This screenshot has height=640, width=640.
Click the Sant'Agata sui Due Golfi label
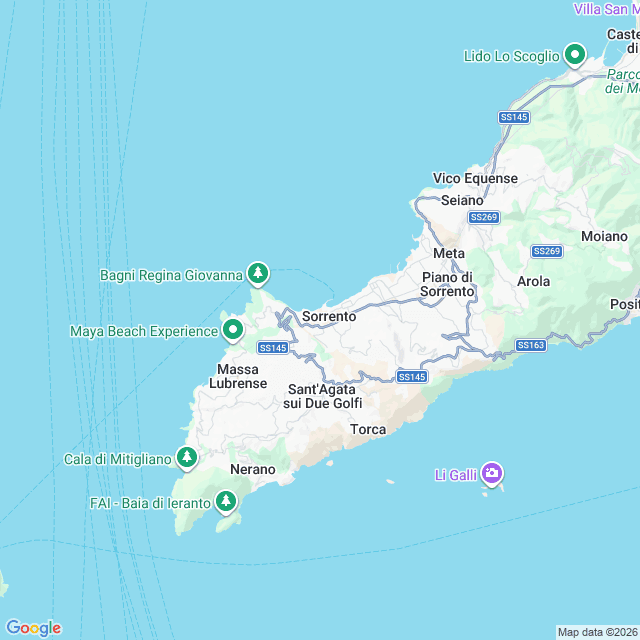[x=322, y=396]
